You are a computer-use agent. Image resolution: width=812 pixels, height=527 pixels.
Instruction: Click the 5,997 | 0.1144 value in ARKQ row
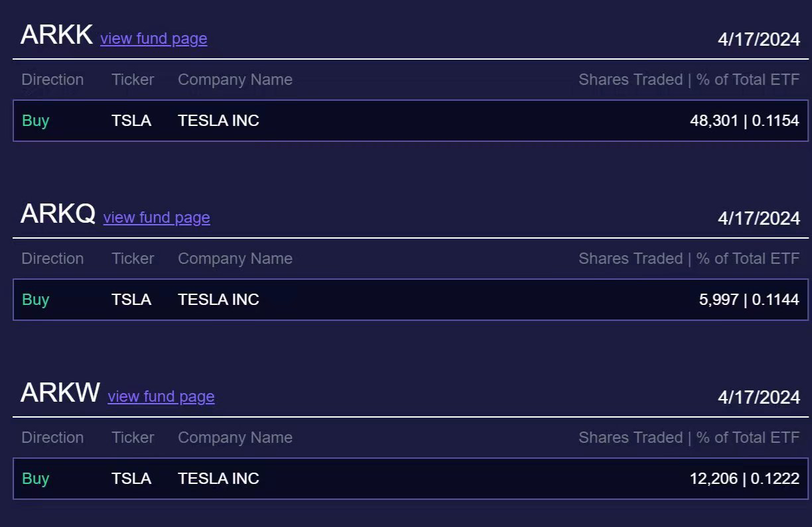[x=749, y=300]
